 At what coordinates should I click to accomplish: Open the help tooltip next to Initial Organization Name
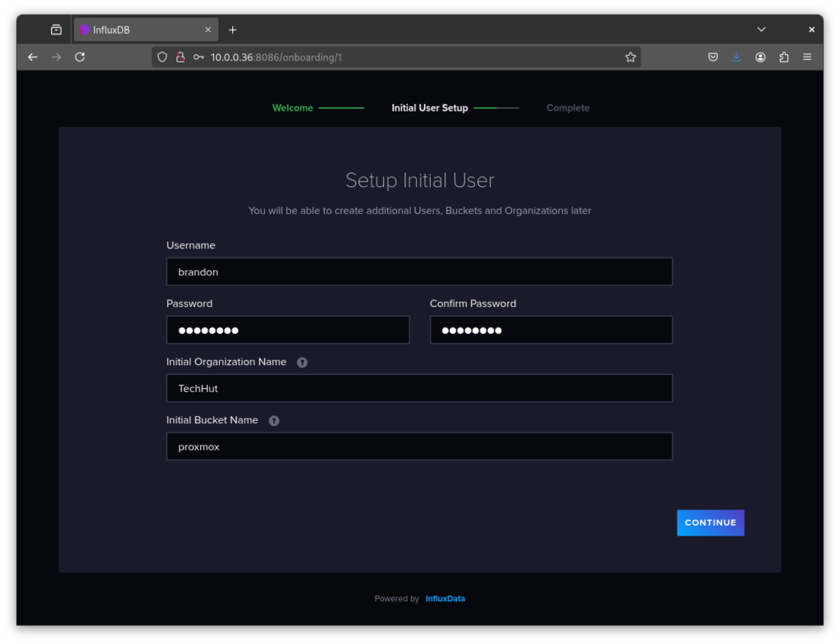pyautogui.click(x=302, y=362)
